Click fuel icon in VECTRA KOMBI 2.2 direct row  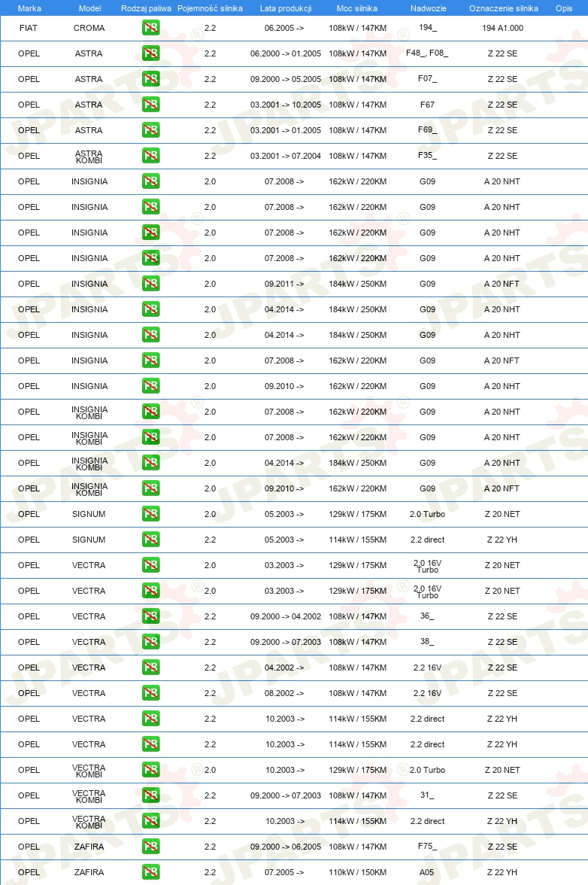tap(150, 820)
